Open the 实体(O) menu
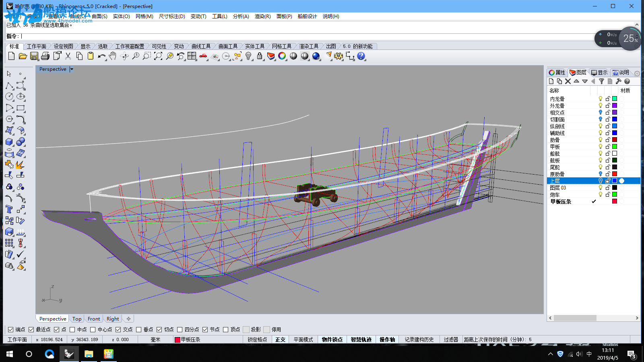 121,16
